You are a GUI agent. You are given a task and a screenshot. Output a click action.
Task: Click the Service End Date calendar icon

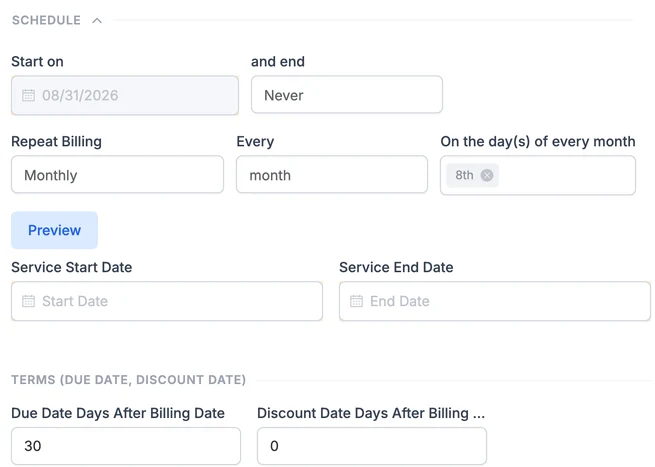[x=356, y=301]
